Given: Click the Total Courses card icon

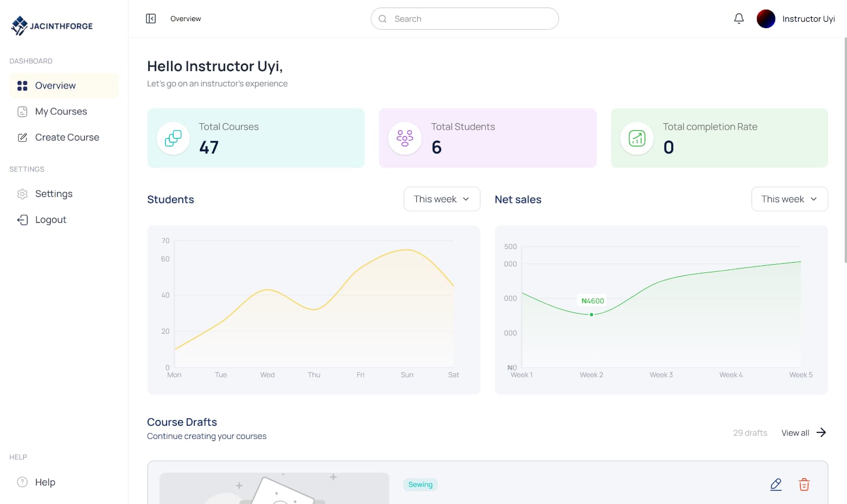Looking at the screenshot, I should pyautogui.click(x=173, y=138).
